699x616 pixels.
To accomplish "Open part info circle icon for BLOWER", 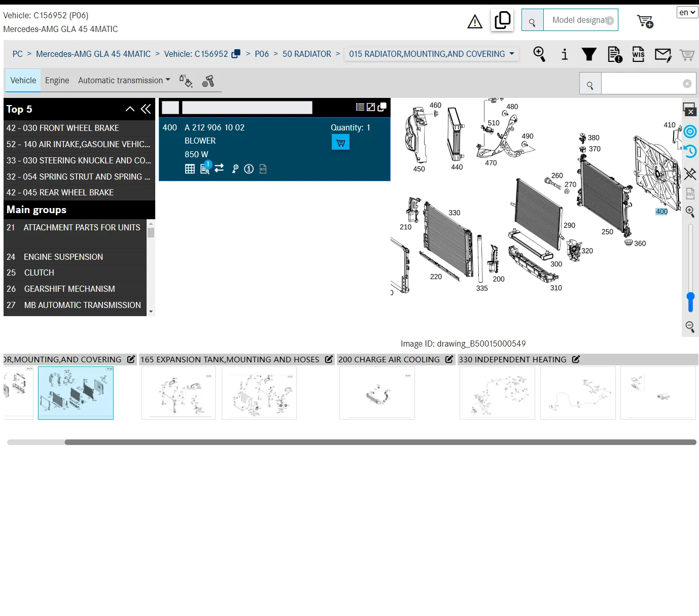I will click(x=249, y=169).
